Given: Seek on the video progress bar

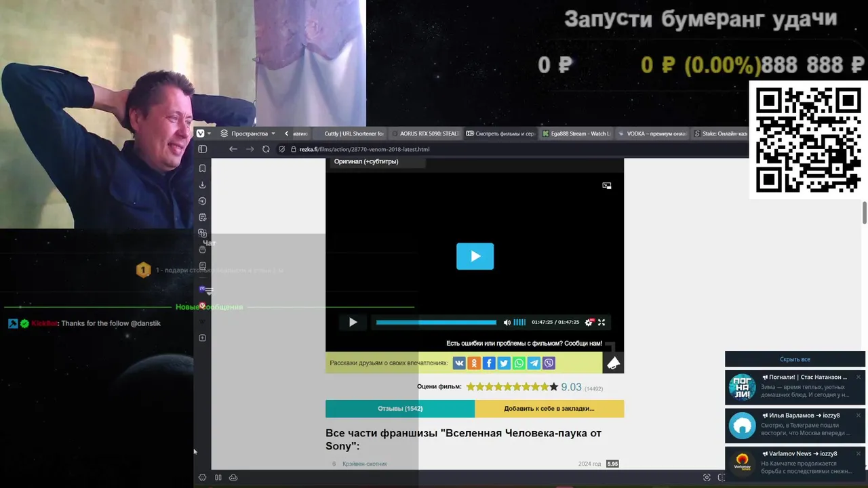Looking at the screenshot, I should tap(436, 322).
